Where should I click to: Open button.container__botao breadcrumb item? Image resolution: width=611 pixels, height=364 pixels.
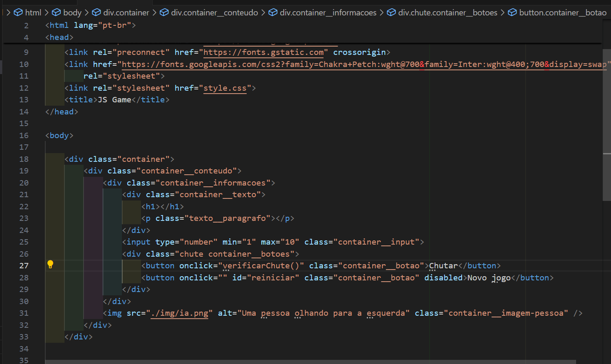(x=563, y=12)
